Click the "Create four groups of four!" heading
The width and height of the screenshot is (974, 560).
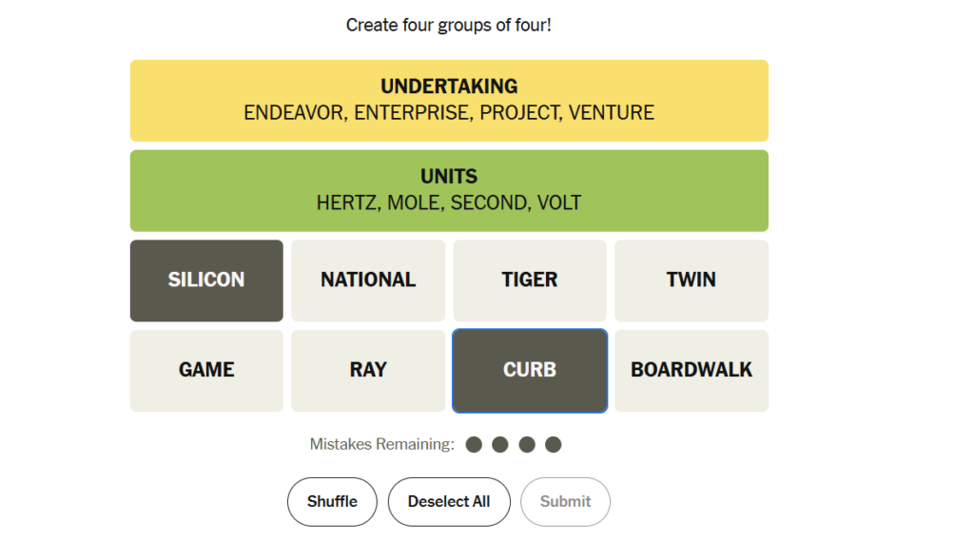(x=449, y=25)
